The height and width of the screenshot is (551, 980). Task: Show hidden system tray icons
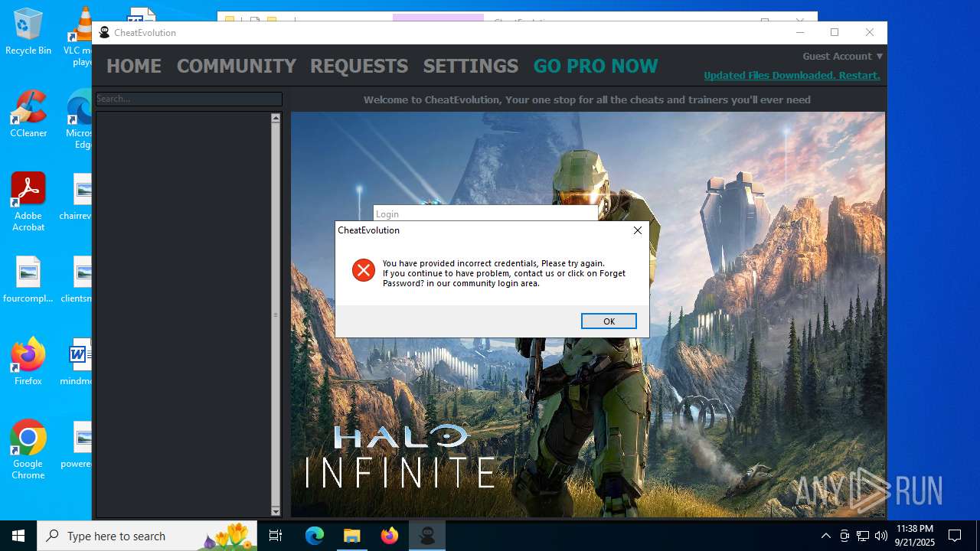pyautogui.click(x=825, y=536)
